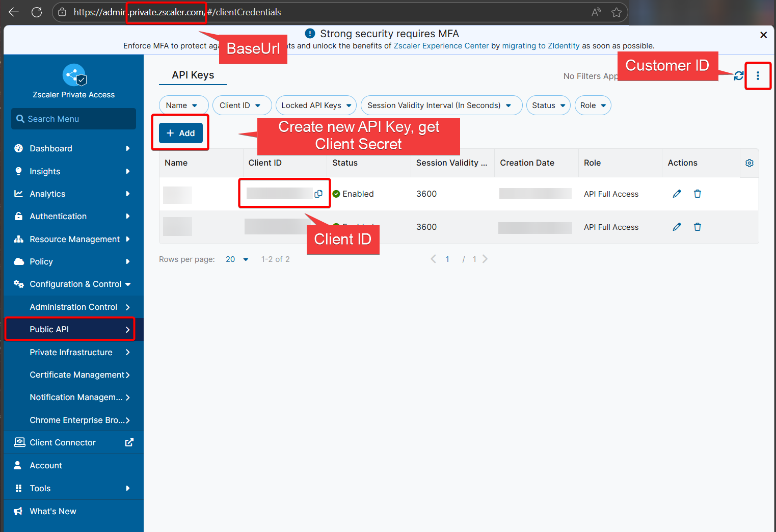
Task: Edit the second API key with pencil icon
Action: click(677, 227)
